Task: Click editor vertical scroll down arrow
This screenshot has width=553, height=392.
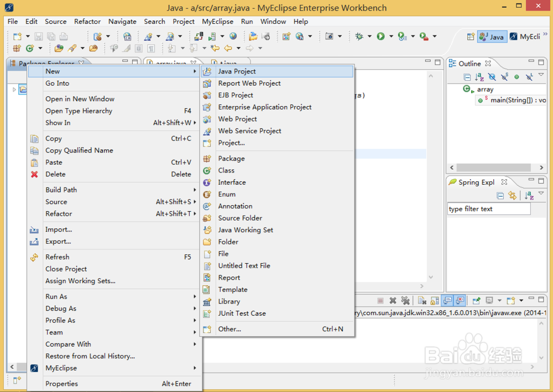Action: tap(431, 278)
